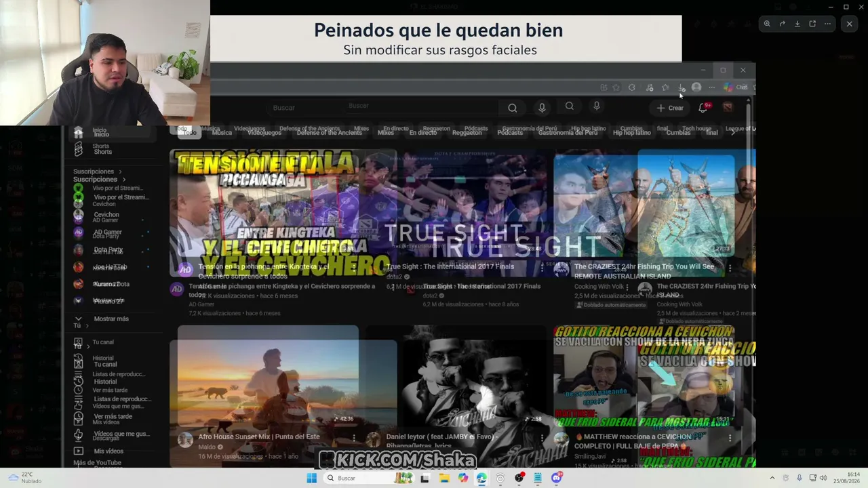Select the Defense of the Ancients chip
Image resolution: width=868 pixels, height=488 pixels.
(x=329, y=132)
